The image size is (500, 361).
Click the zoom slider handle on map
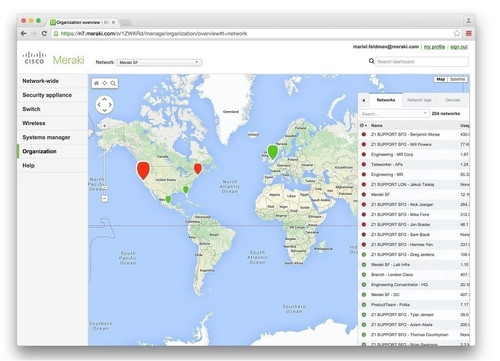tap(105, 188)
